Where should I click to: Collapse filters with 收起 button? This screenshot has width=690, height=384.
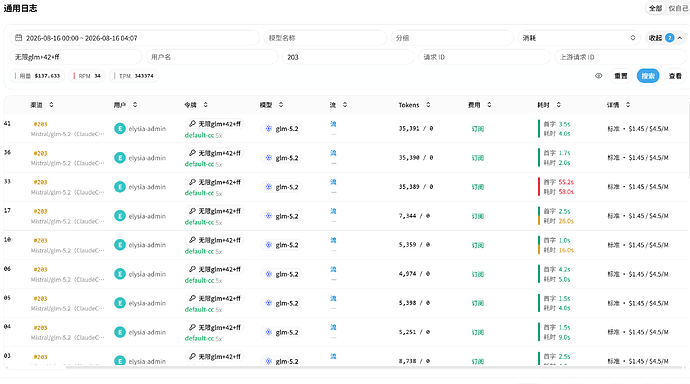pyautogui.click(x=666, y=38)
